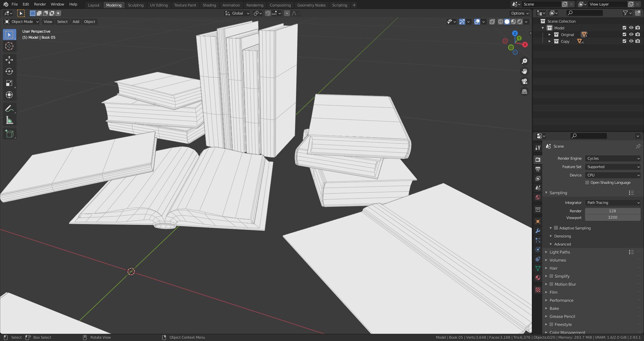644x341 pixels.
Task: Switch to orthographic grid view icon
Action: 524,92
